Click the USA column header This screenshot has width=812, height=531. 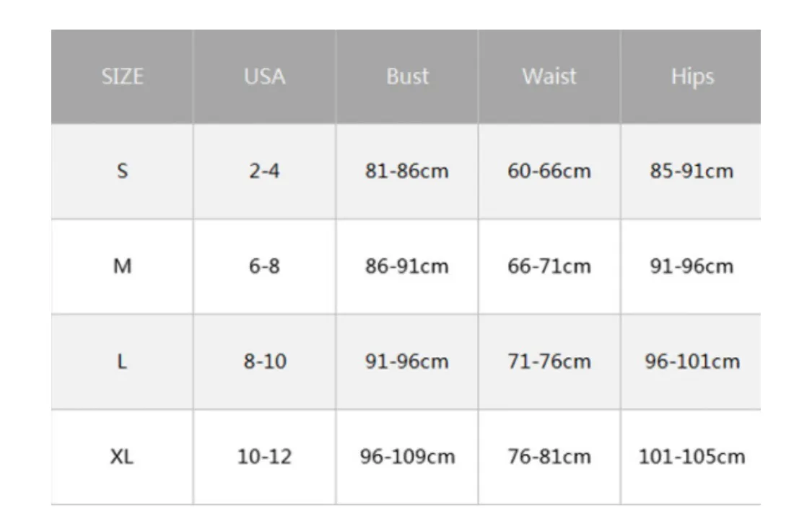pos(264,76)
